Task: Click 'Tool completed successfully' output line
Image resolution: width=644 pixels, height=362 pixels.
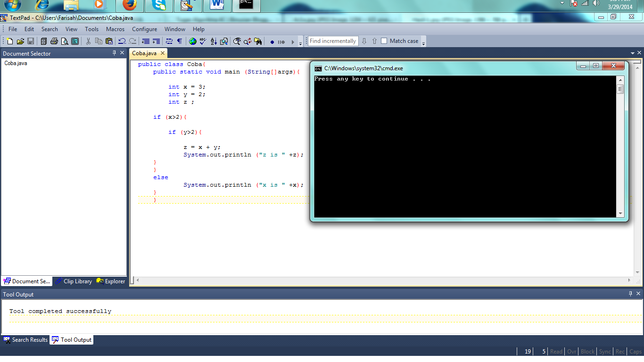Action: (60, 311)
